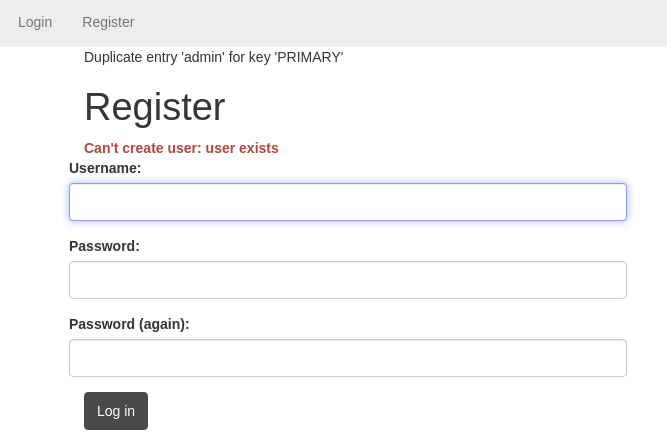Click red "Can't create user" error message
Image resolution: width=667 pixels, height=448 pixels.
click(x=181, y=148)
